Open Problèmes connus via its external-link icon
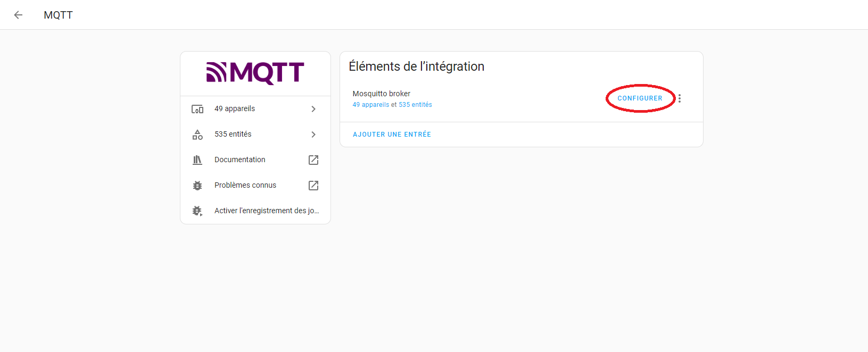Screen dimensions: 868x352 (x=313, y=186)
